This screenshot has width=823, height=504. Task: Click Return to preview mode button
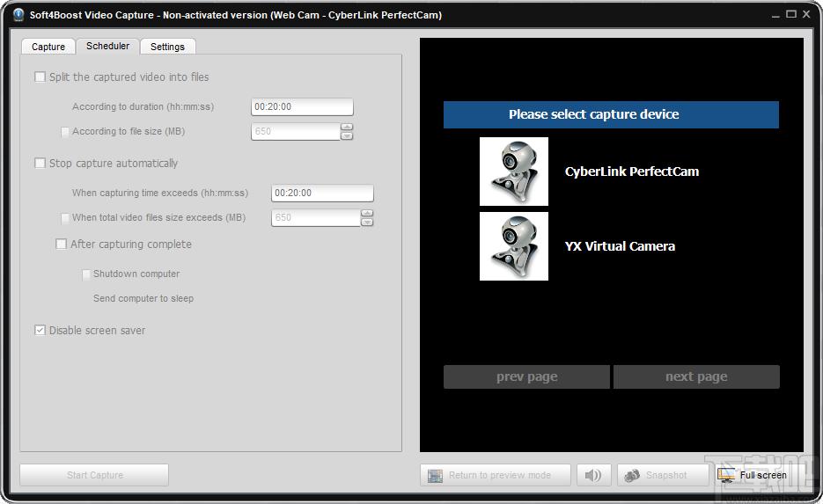[x=495, y=475]
